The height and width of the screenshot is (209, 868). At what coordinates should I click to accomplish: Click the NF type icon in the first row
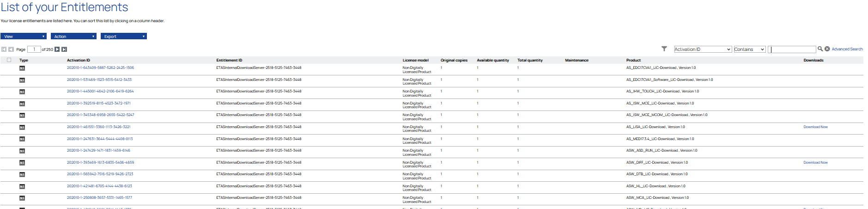click(22, 68)
